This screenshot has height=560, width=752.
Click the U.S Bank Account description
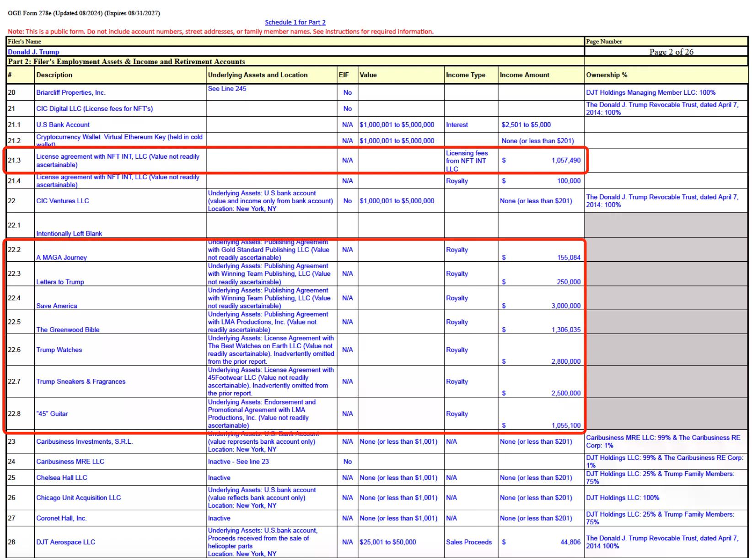63,125
